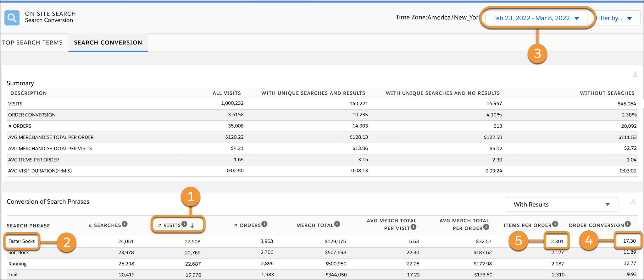This screenshot has height=280, width=644.
Task: Click the Conversion of Search Phrases heading
Action: [48, 201]
